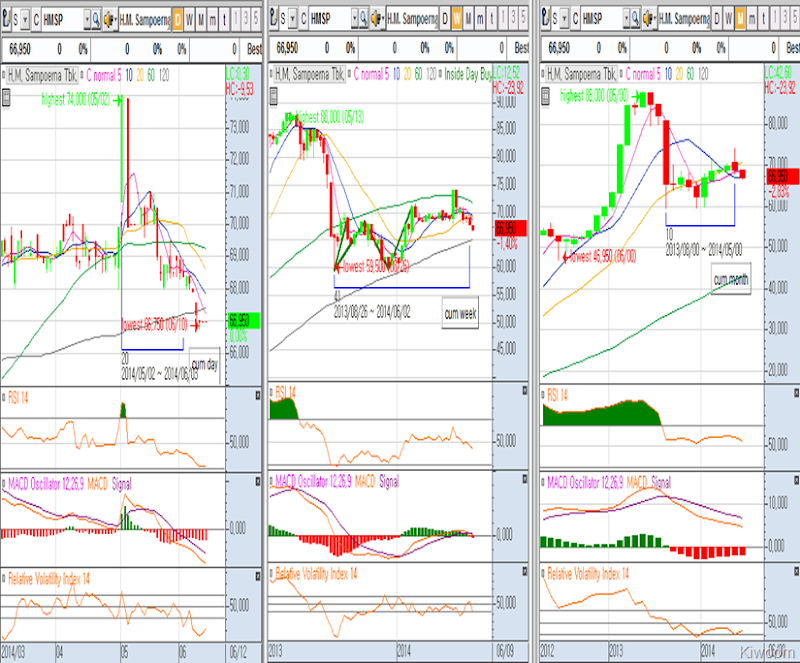
Task: Click the link chain icon in the right chart toolbar
Action: point(545,19)
